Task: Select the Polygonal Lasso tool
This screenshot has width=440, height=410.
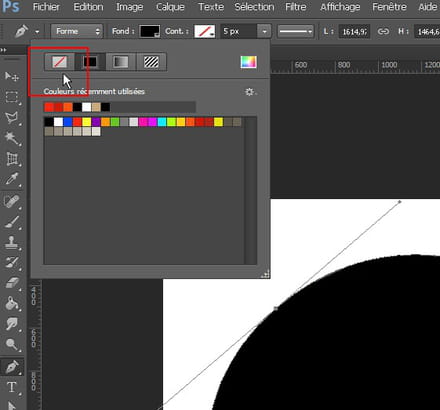Action: pos(12,118)
